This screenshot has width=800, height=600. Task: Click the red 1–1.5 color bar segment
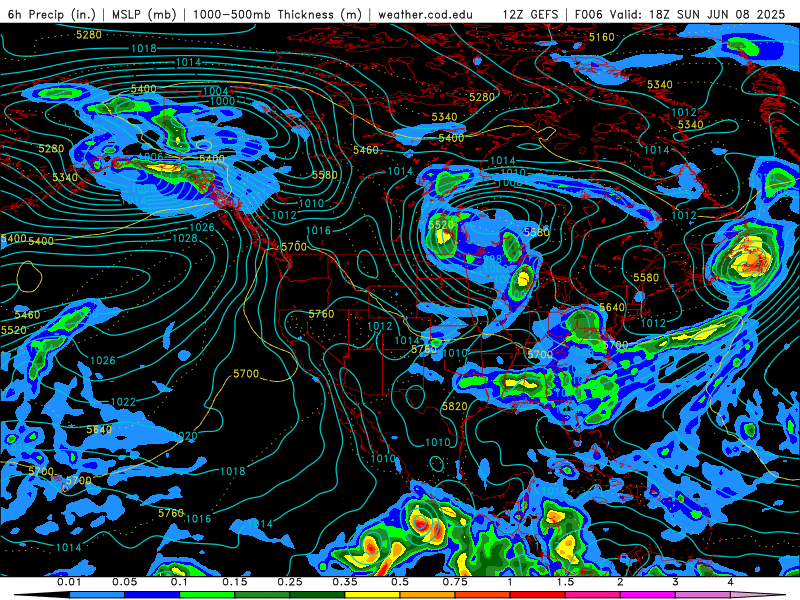[538, 595]
